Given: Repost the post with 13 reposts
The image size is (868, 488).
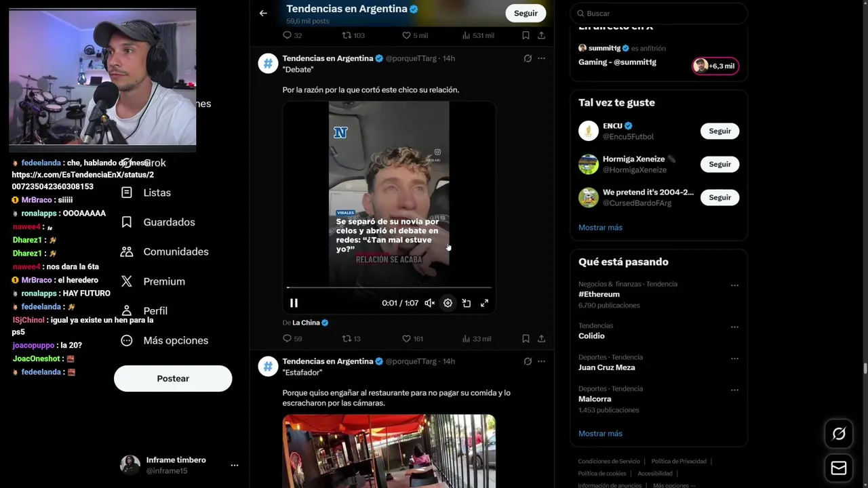Looking at the screenshot, I should coord(351,338).
